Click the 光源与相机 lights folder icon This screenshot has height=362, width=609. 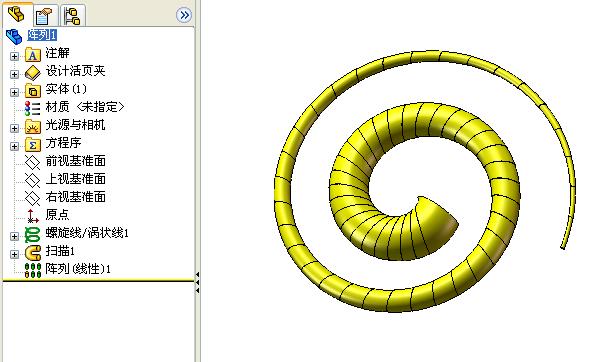pos(33,127)
